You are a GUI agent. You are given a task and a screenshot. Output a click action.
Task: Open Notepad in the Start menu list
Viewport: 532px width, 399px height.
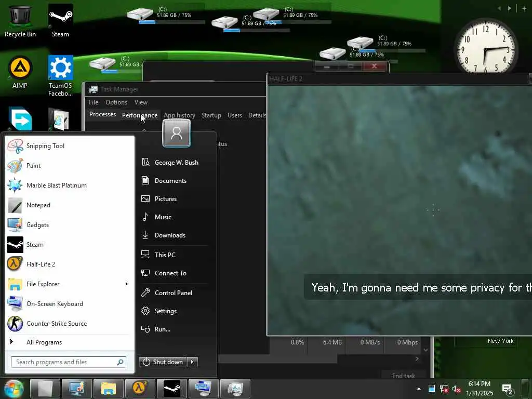click(x=70, y=205)
